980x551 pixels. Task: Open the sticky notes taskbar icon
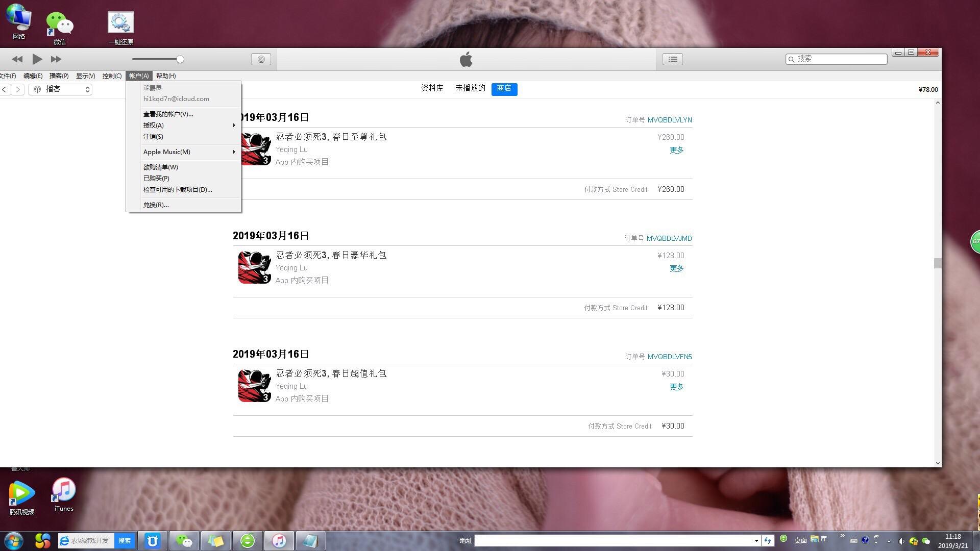[x=216, y=541]
